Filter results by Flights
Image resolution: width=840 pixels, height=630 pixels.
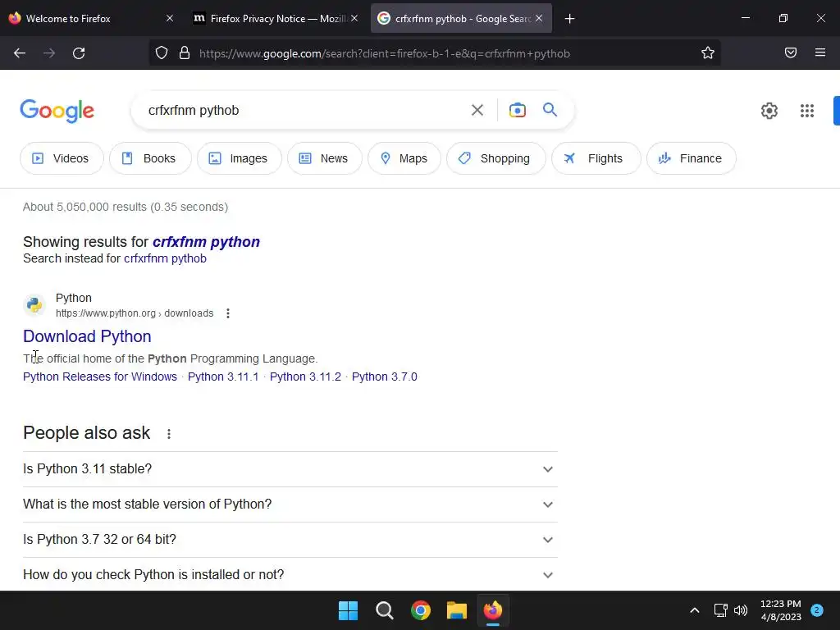596,158
